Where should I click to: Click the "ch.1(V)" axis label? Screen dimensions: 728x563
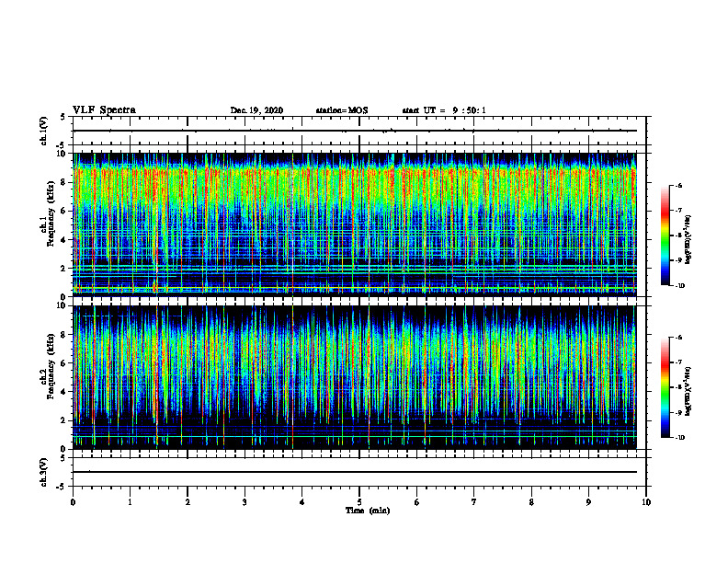[43, 131]
